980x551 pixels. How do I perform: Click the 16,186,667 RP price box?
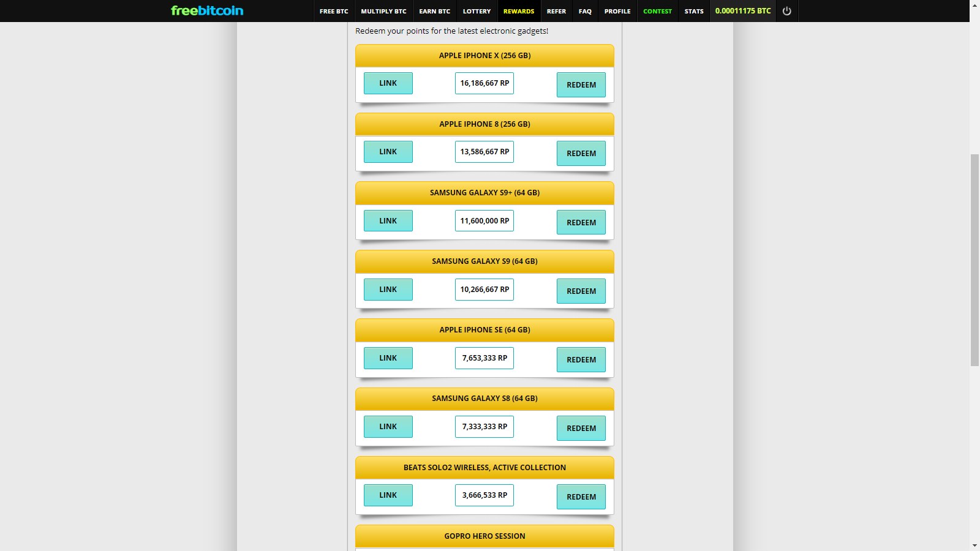click(484, 83)
